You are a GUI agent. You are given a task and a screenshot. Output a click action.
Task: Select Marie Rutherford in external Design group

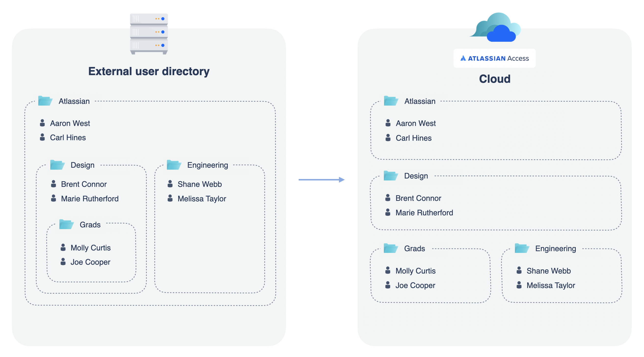pyautogui.click(x=90, y=199)
